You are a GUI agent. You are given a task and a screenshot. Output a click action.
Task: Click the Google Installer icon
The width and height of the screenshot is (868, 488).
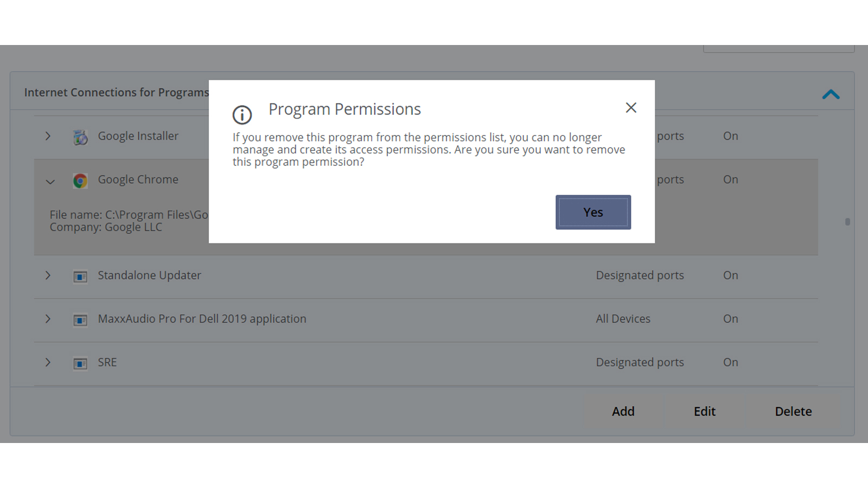[80, 137]
